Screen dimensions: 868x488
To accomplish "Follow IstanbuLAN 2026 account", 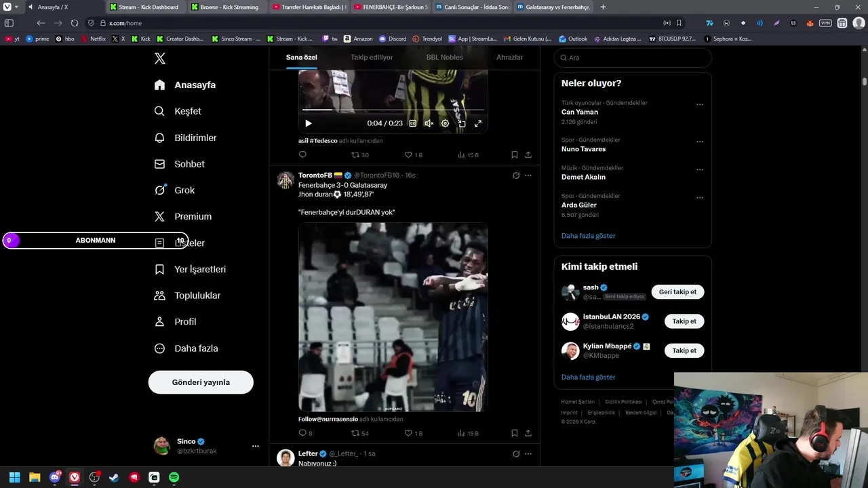I will [x=684, y=321].
